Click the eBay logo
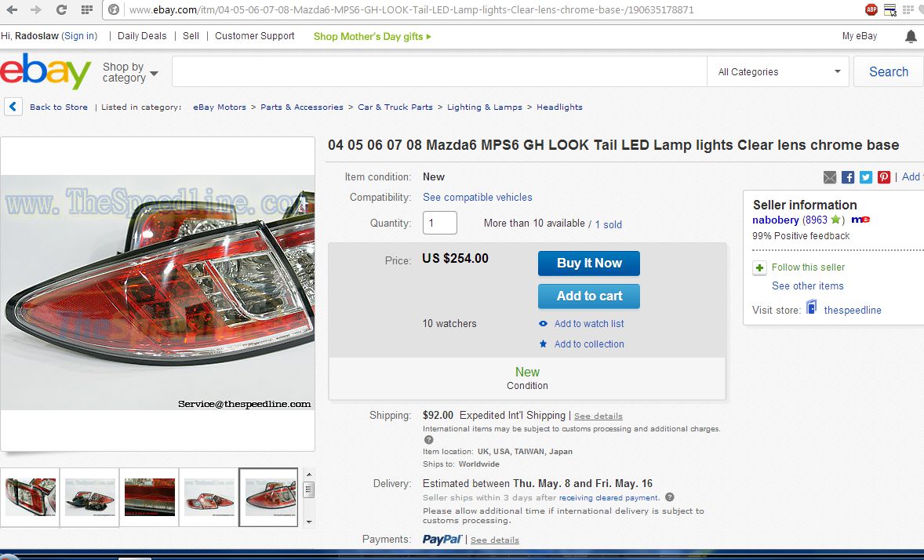Image resolution: width=924 pixels, height=560 pixels. pos(45,72)
